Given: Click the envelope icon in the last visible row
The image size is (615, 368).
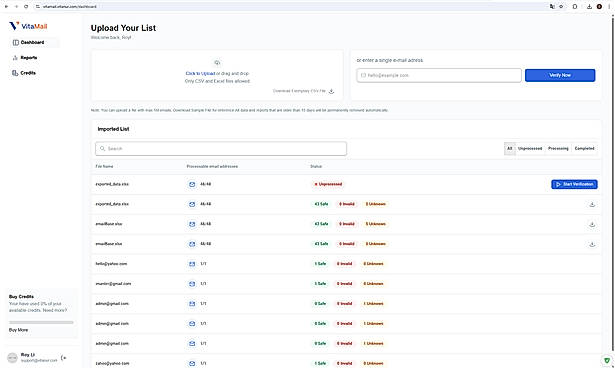Looking at the screenshot, I should (x=192, y=364).
